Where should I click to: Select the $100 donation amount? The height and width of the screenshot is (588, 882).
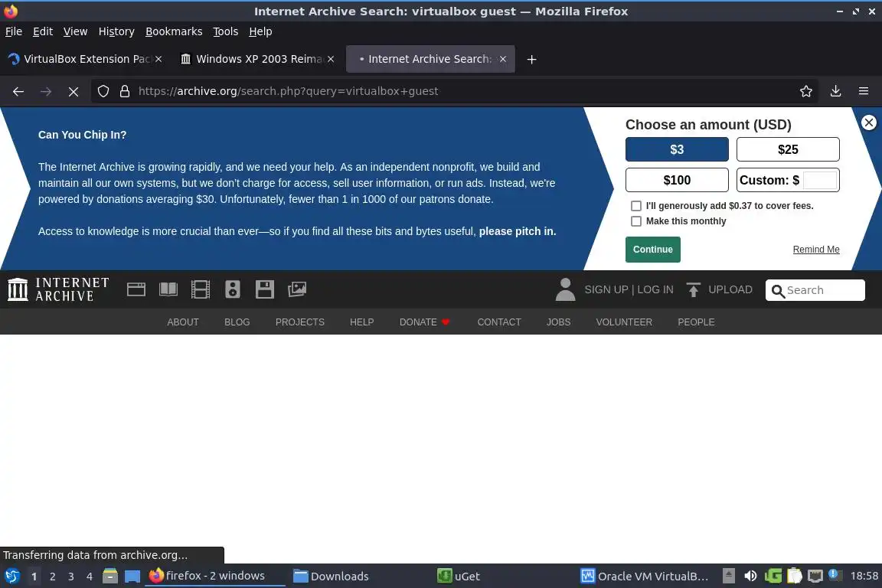(x=677, y=180)
